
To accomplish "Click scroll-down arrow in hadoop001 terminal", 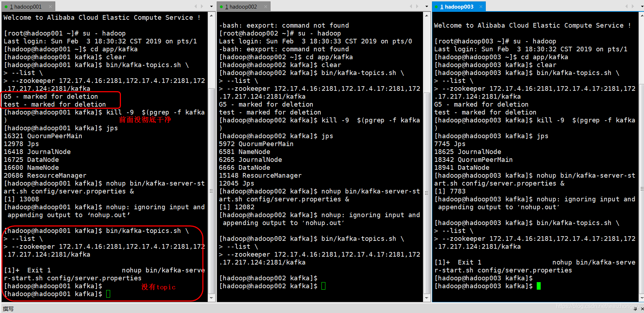I will [211, 298].
